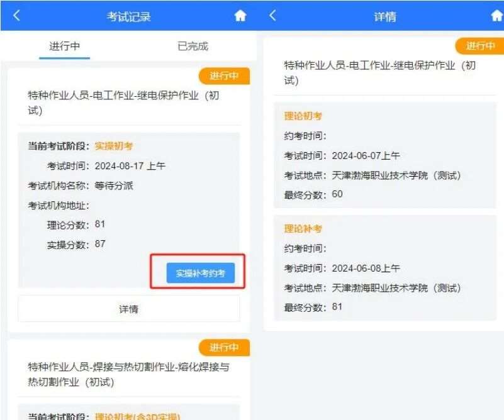Tap 进行中 badge on the welding exam card
Screen dimensions: 504x420
(x=224, y=347)
